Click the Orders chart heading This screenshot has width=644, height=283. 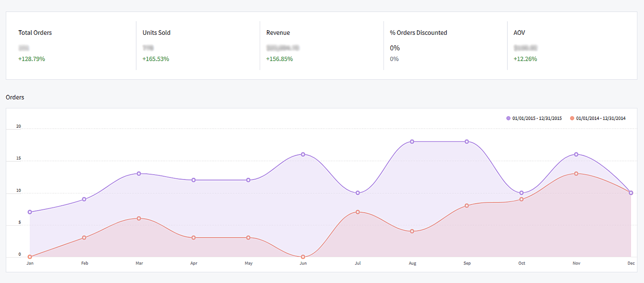[15, 97]
